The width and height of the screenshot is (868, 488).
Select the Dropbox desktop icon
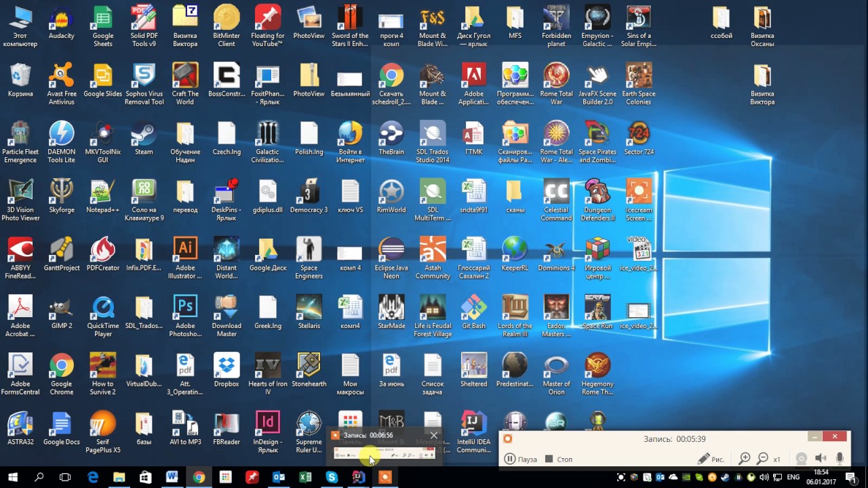coord(226,371)
